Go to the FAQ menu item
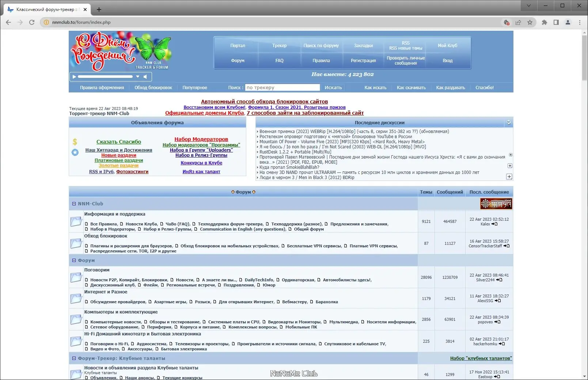 point(280,61)
